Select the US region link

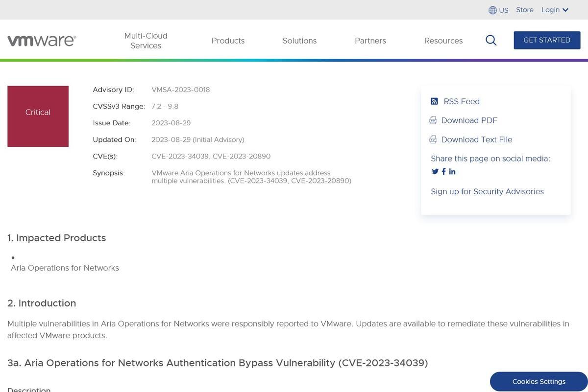[x=504, y=10]
